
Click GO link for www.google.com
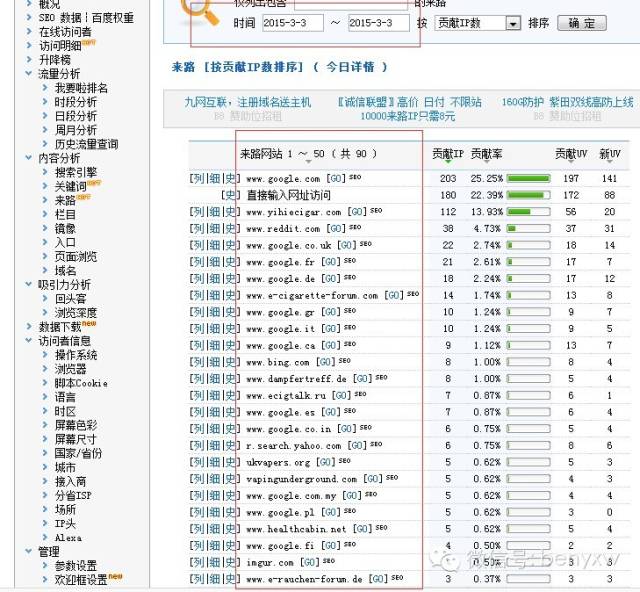(336, 178)
